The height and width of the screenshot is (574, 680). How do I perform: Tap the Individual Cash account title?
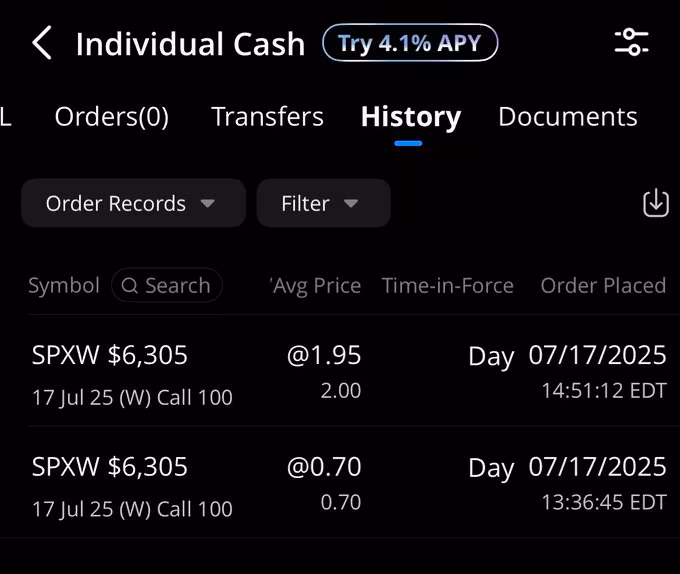(190, 44)
